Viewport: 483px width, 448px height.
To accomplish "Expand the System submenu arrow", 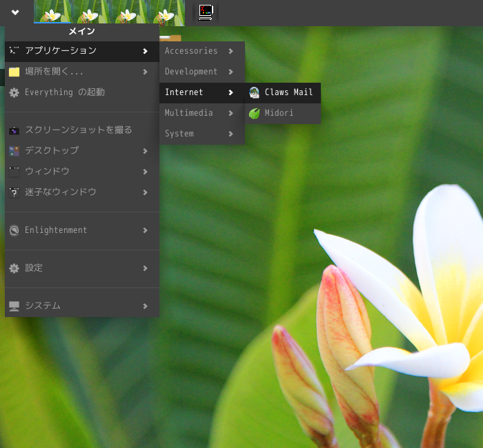I will click(230, 134).
